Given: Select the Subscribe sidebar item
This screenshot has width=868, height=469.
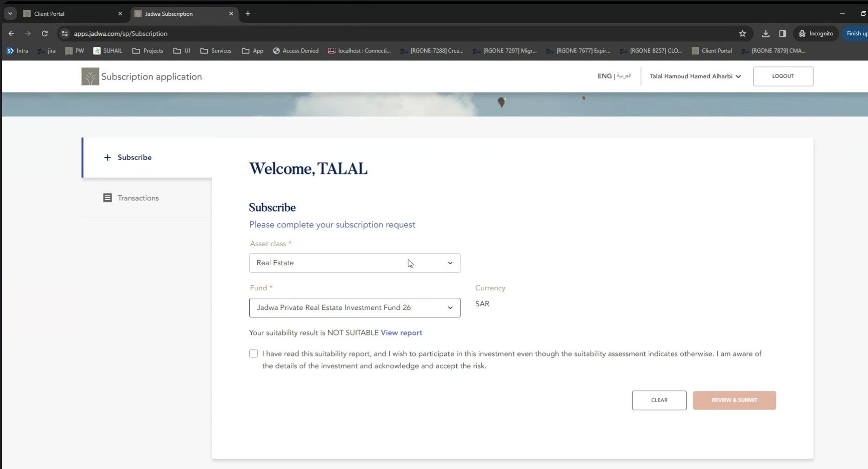Looking at the screenshot, I should point(134,157).
